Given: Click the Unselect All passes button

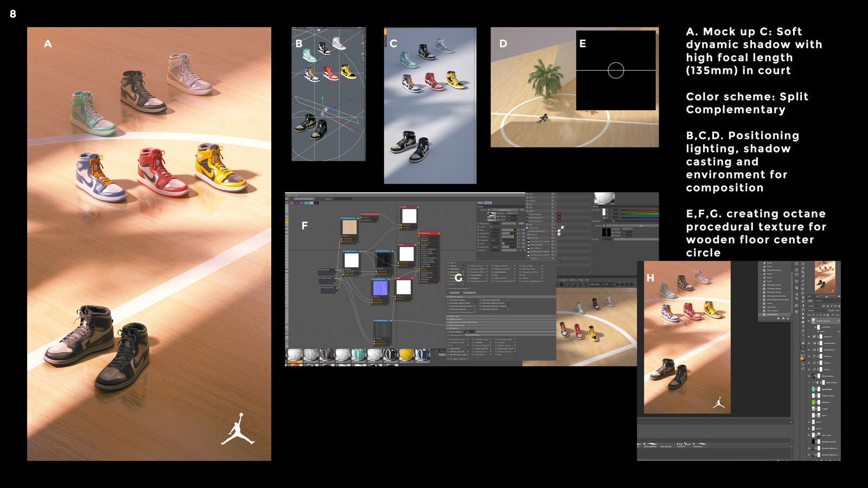Looking at the screenshot, I should 469,293.
